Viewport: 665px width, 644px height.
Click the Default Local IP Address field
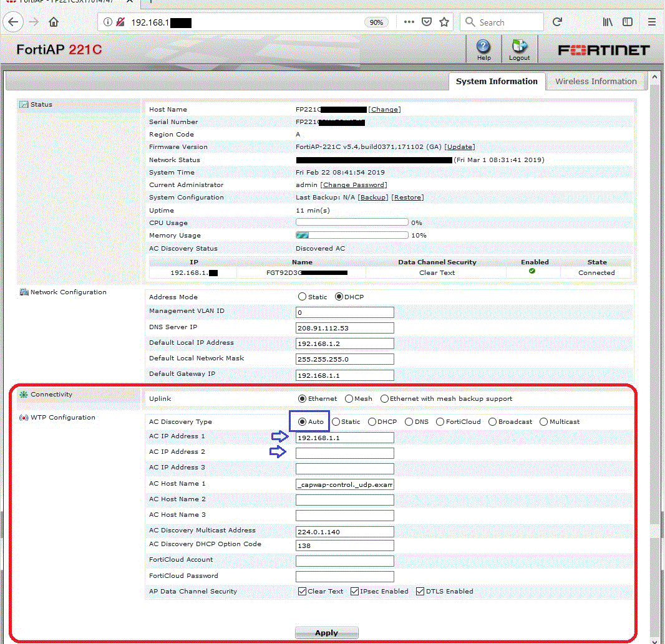(x=345, y=344)
